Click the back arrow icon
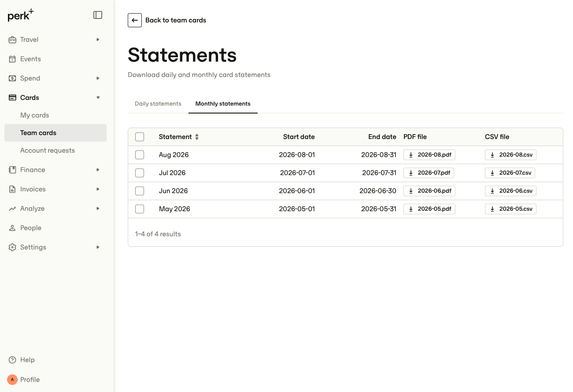This screenshot has height=392, width=573. tap(135, 20)
